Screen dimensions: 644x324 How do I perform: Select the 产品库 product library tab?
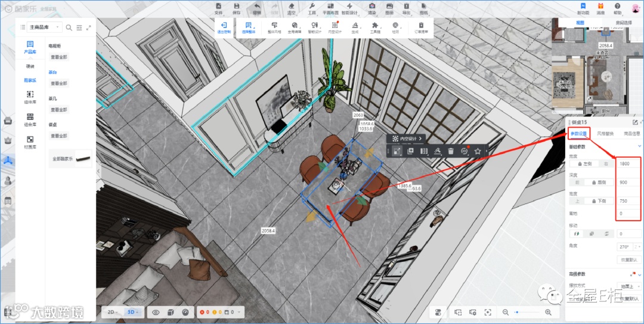pyautogui.click(x=30, y=47)
